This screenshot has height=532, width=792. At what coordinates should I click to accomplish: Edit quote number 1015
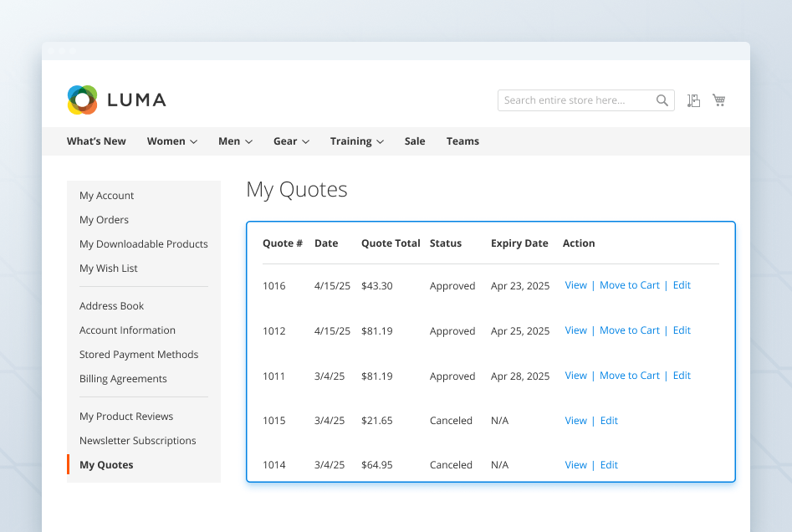[x=608, y=420]
